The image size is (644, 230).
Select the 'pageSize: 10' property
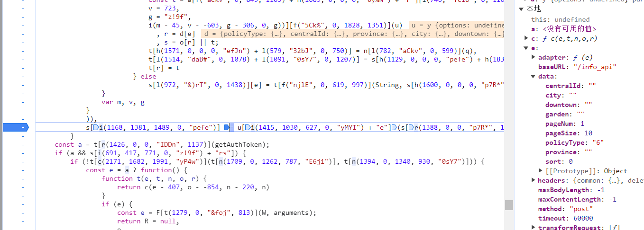[x=569, y=133]
